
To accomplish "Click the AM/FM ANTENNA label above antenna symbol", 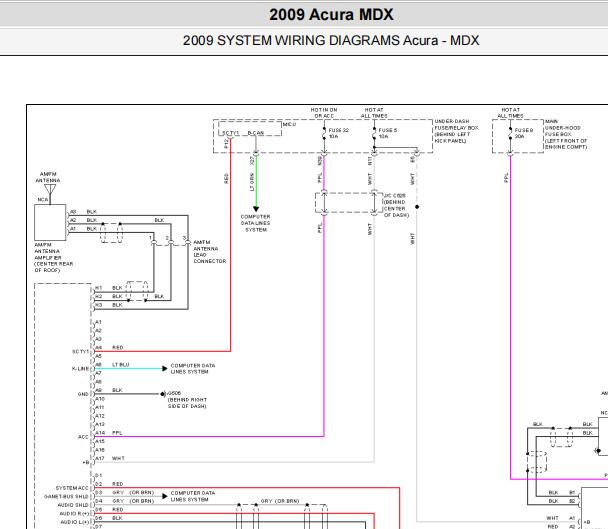I will point(48,177).
